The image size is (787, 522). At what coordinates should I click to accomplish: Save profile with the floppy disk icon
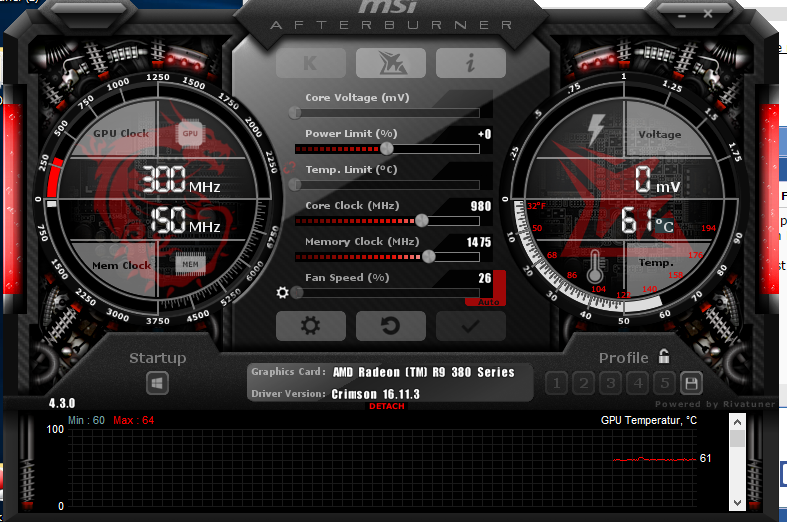pos(691,384)
